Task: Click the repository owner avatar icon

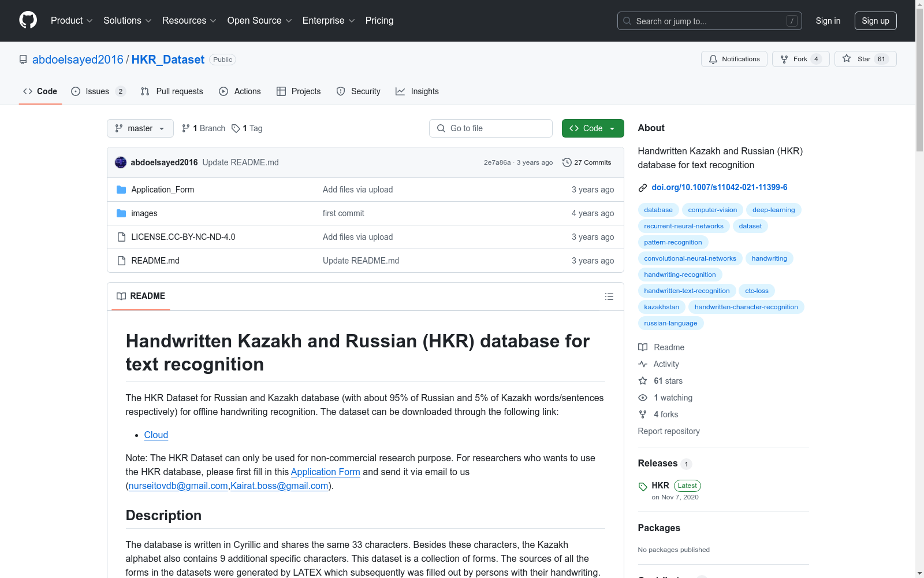Action: click(x=121, y=162)
